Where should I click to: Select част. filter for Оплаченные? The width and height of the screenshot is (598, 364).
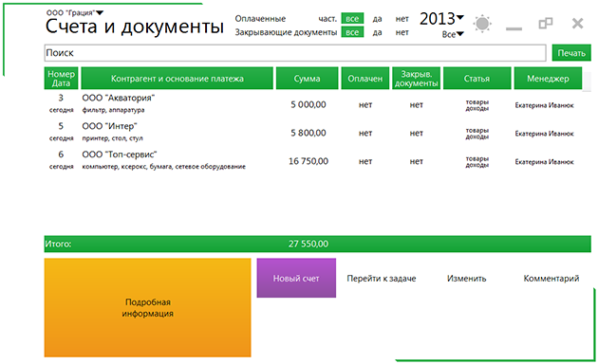click(327, 19)
